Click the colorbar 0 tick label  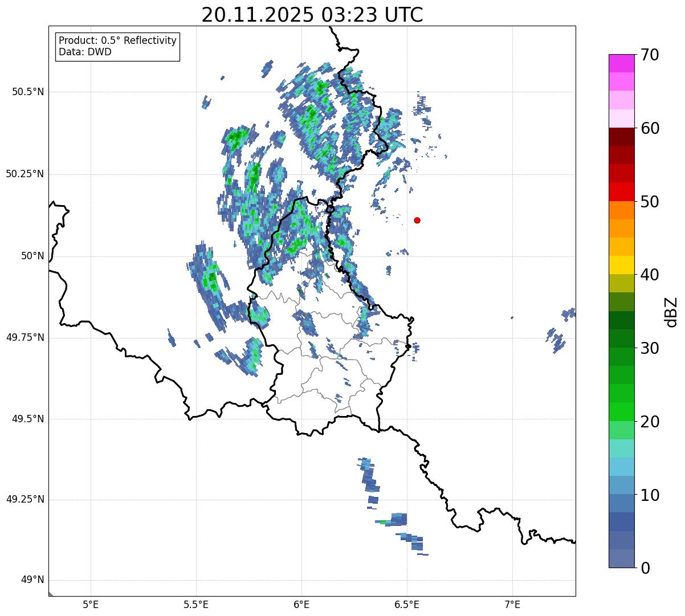(x=645, y=568)
